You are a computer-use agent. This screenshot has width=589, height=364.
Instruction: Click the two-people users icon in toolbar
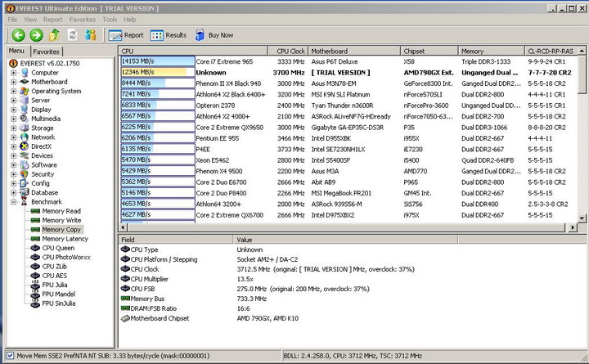point(91,35)
